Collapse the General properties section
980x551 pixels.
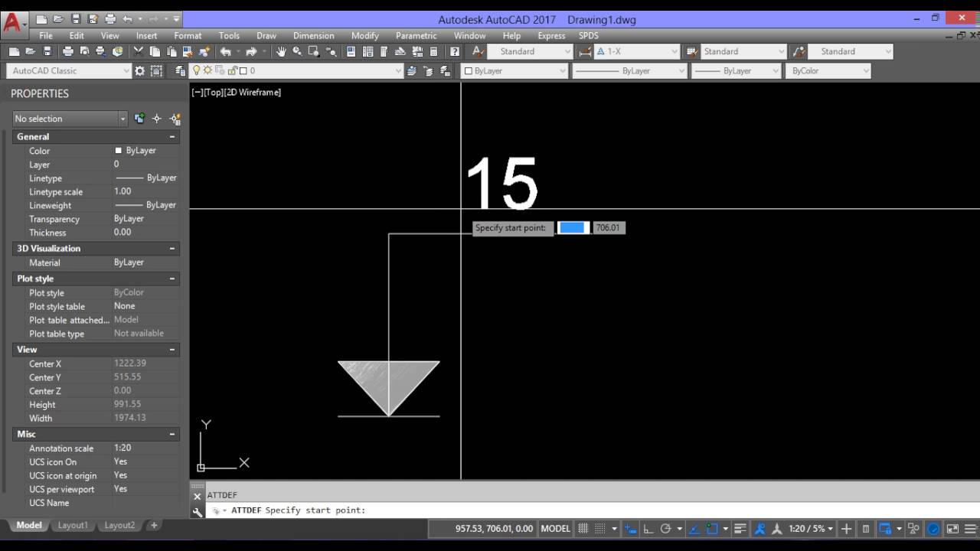point(172,137)
